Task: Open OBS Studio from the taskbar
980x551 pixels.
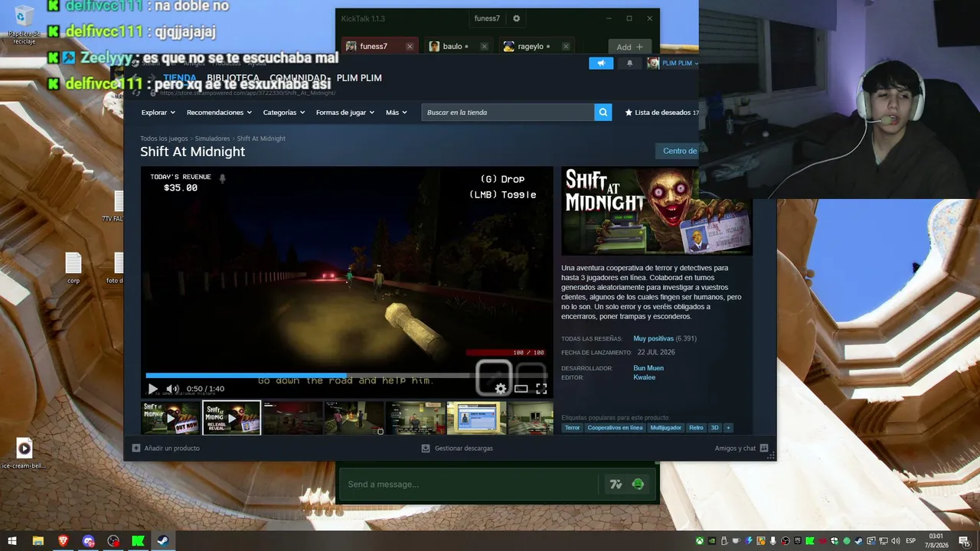Action: coord(113,541)
